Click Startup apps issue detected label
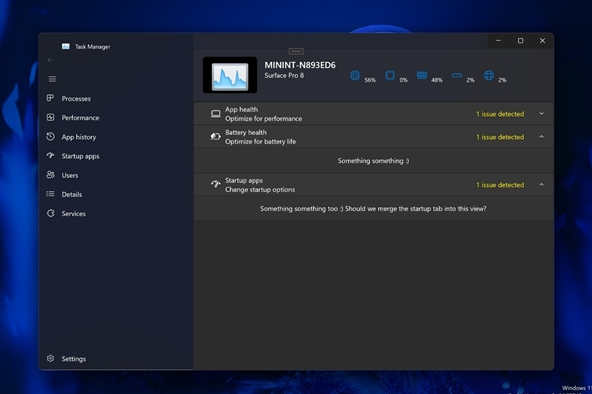 [500, 185]
